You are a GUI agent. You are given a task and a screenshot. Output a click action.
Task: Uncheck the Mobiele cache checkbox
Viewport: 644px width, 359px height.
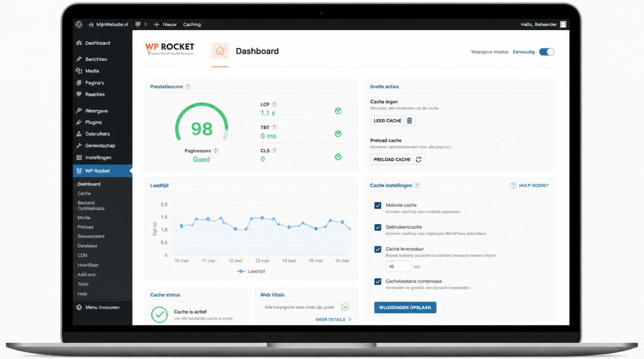378,205
